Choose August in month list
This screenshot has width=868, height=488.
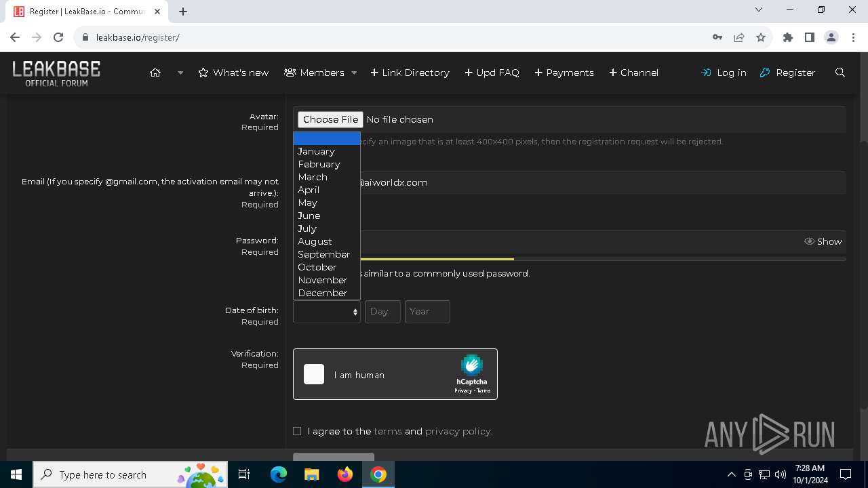click(326, 241)
